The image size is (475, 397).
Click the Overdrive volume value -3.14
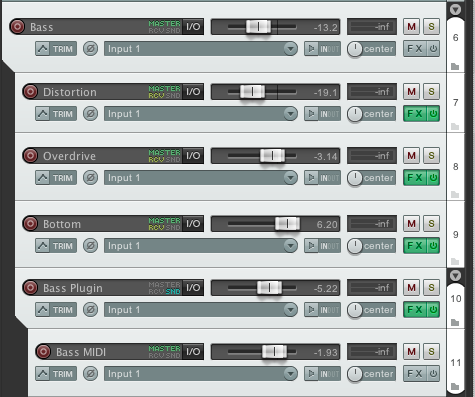(x=326, y=156)
